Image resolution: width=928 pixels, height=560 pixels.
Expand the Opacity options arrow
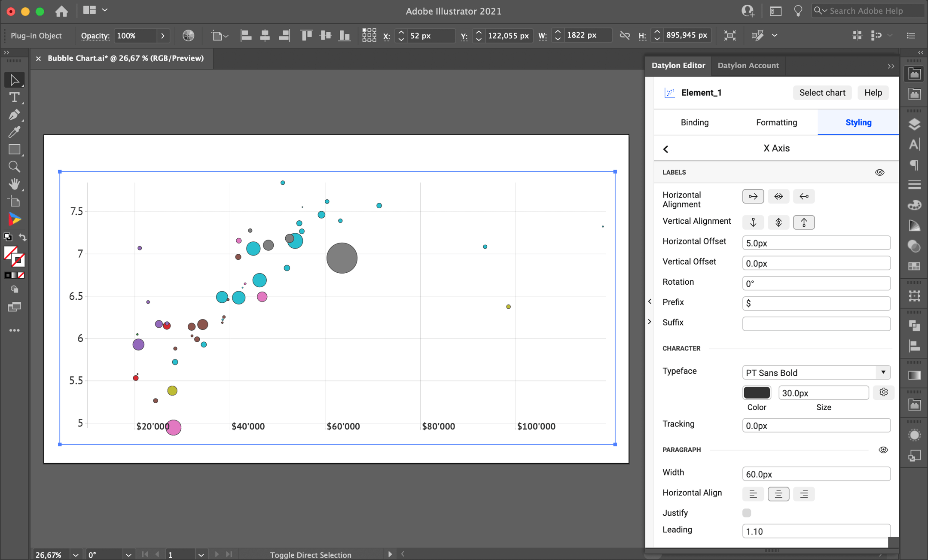(163, 36)
